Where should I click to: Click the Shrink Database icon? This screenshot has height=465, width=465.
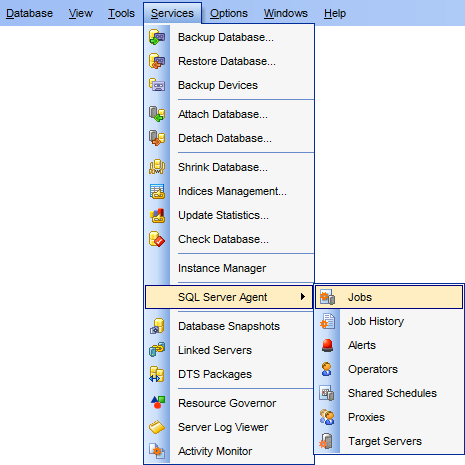[157, 167]
